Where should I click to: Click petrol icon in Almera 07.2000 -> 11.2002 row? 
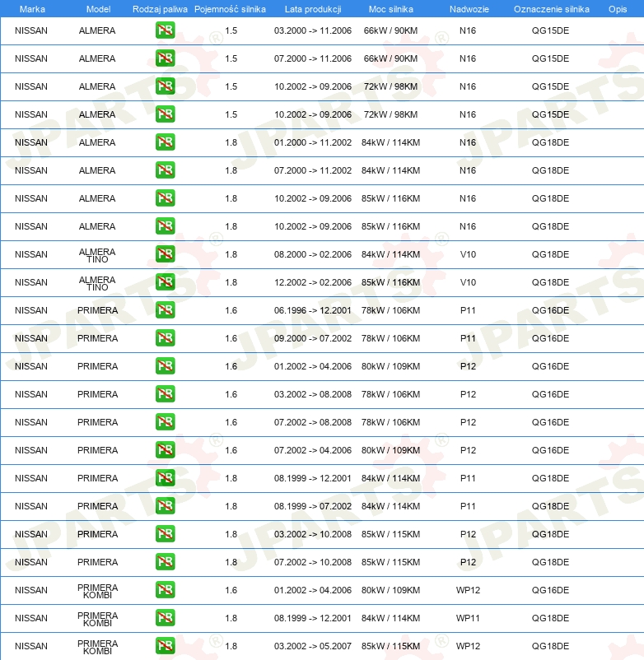coord(165,170)
